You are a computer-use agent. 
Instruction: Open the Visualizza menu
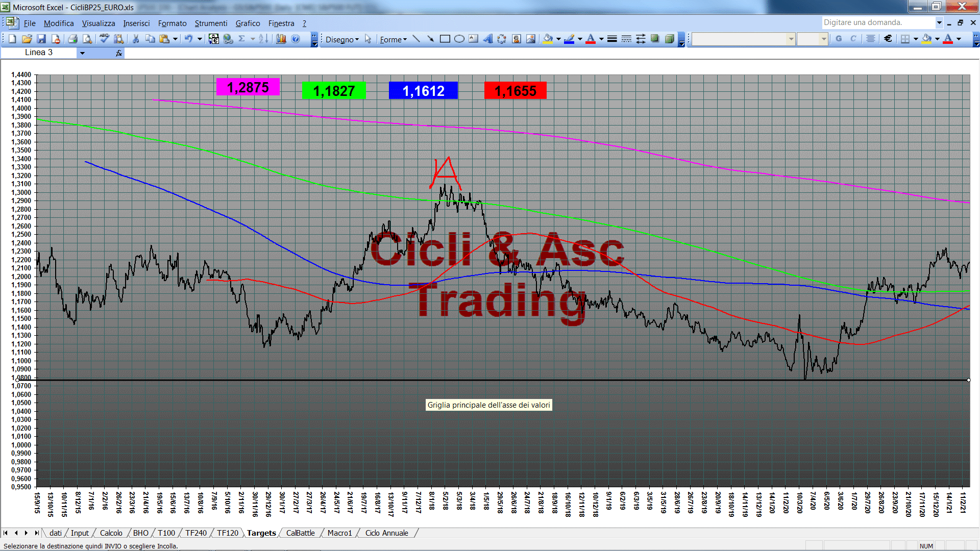coord(99,23)
